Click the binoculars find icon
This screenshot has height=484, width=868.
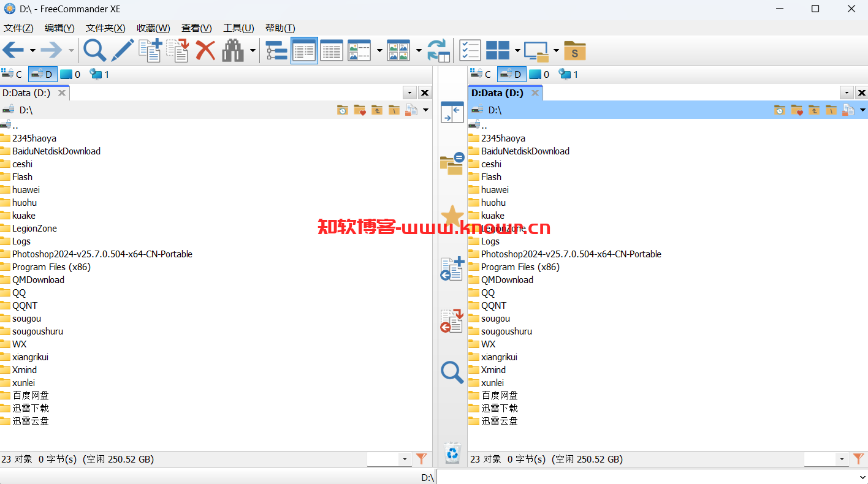(x=233, y=50)
